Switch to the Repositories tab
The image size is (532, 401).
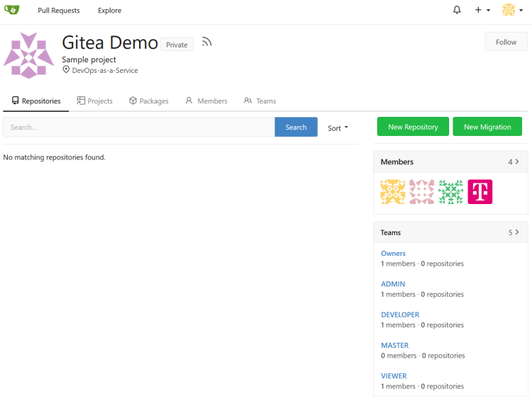click(36, 101)
